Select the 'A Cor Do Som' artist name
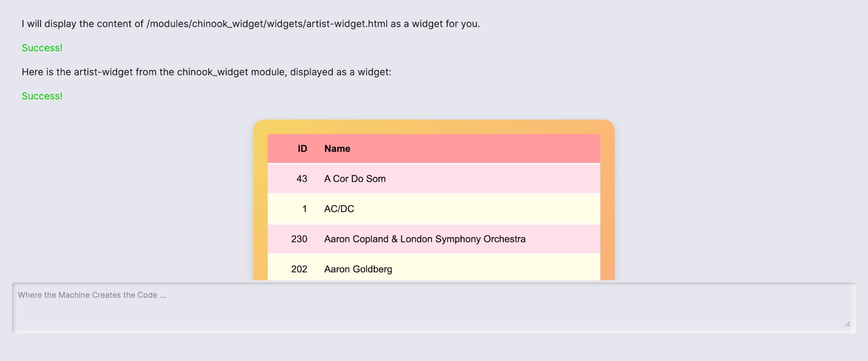 click(355, 179)
